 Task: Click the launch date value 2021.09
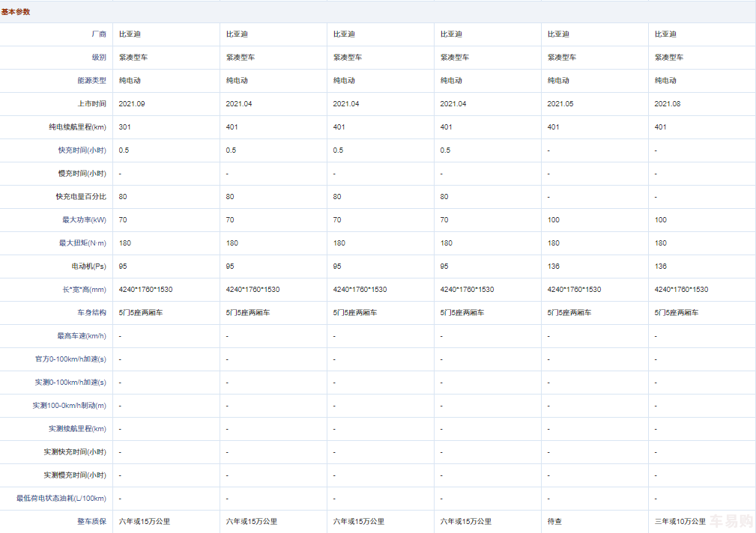click(x=132, y=103)
